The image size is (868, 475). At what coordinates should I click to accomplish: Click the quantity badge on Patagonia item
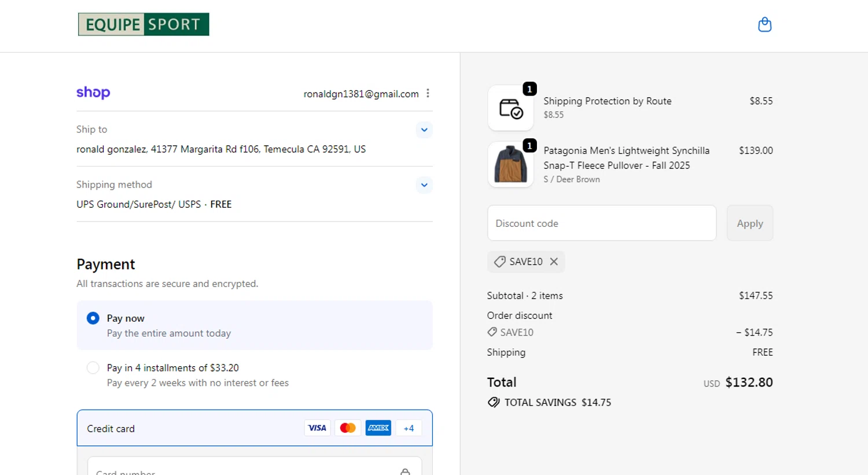(x=529, y=145)
